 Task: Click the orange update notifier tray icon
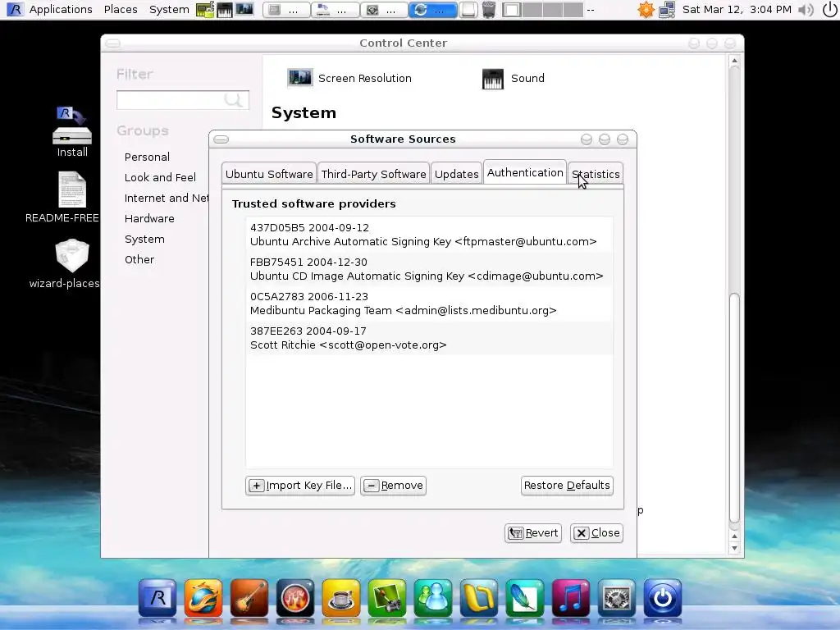click(646, 10)
